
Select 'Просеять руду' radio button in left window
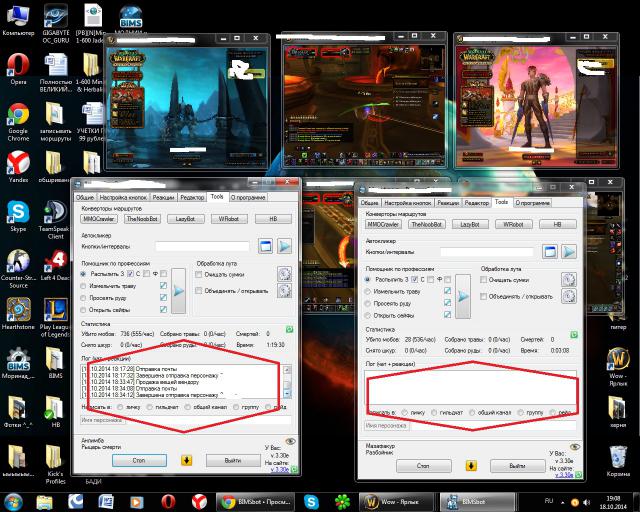coord(85,299)
